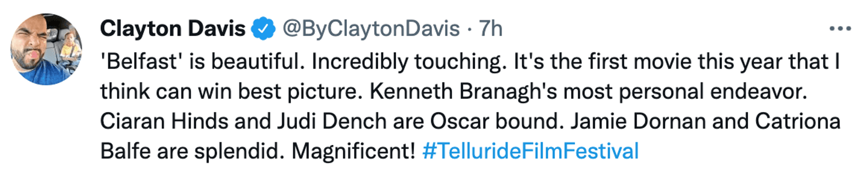Open the #TellurideFilmFestival hashtag
Image resolution: width=868 pixels, height=175 pixels.
tap(530, 151)
